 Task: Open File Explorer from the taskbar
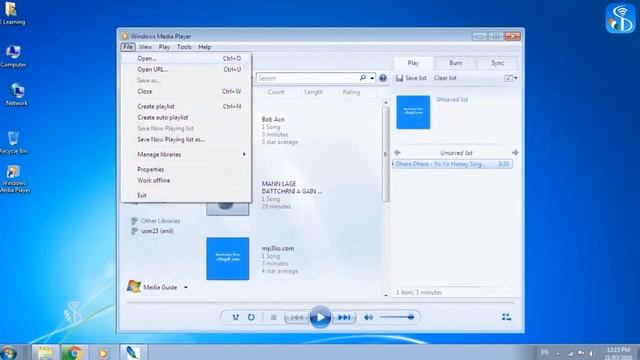tap(45, 352)
